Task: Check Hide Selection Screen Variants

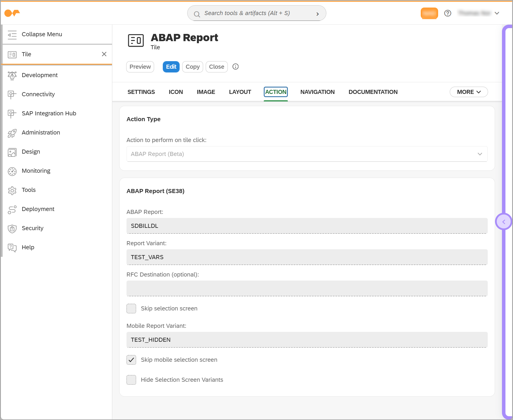Action: (131, 380)
